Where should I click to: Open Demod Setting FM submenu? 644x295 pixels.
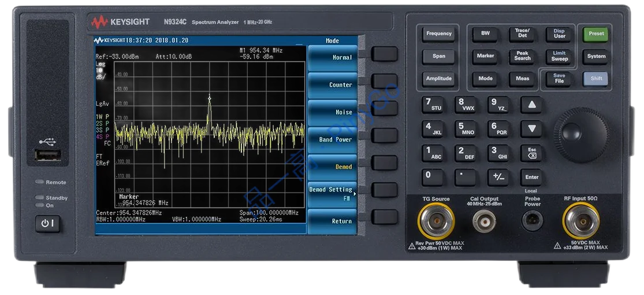[332, 194]
